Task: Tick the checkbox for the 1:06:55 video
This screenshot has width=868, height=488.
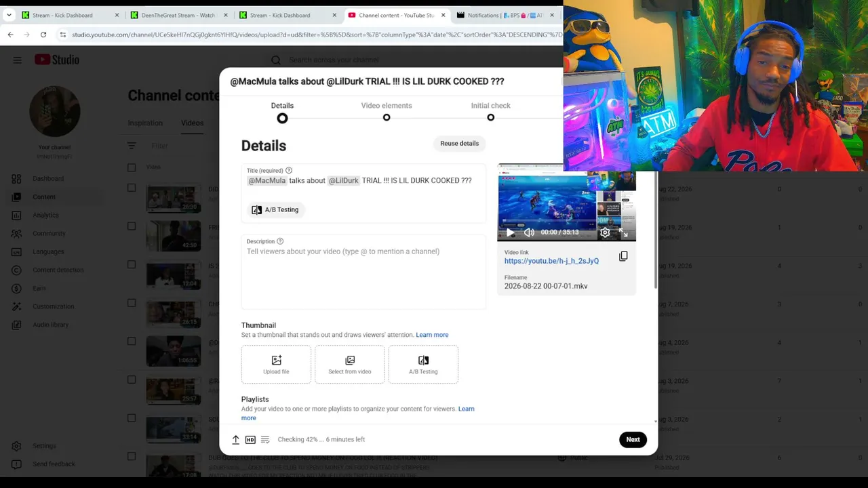Action: coord(132,342)
